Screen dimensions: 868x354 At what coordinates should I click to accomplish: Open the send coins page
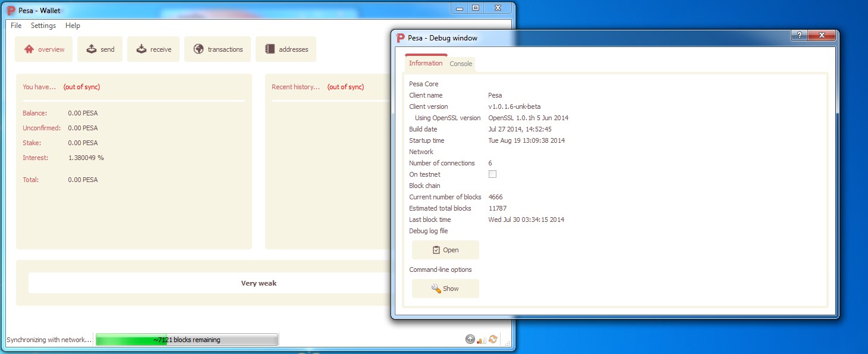100,49
